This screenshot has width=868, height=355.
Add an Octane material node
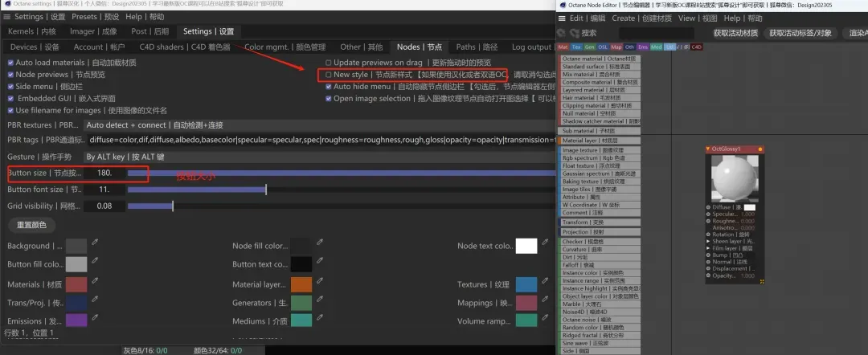coord(600,59)
